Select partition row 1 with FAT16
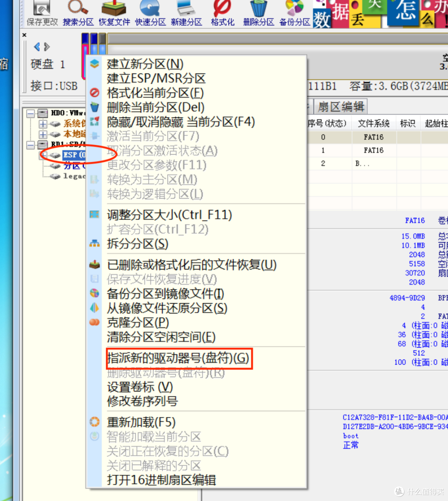 pyautogui.click(x=377, y=151)
